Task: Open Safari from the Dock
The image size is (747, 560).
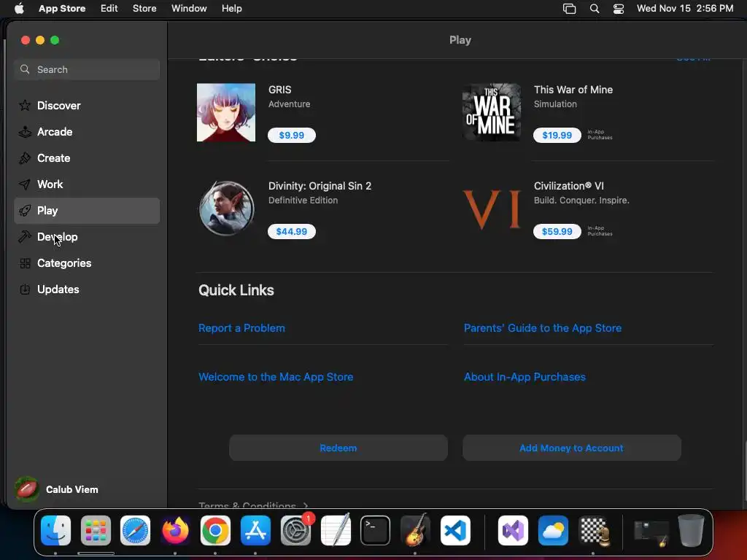Action: pos(135,530)
